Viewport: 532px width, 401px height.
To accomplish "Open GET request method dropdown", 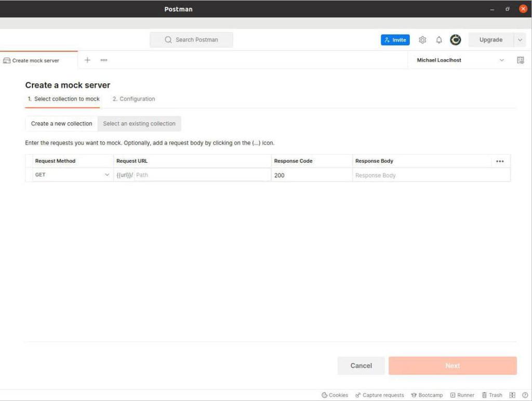I will [x=72, y=175].
